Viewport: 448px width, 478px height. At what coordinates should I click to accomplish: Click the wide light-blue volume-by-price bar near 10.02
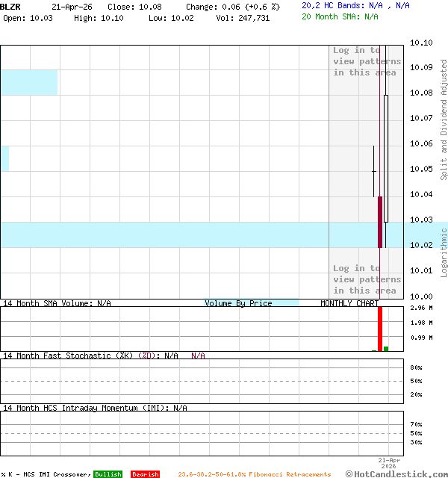pyautogui.click(x=187, y=235)
